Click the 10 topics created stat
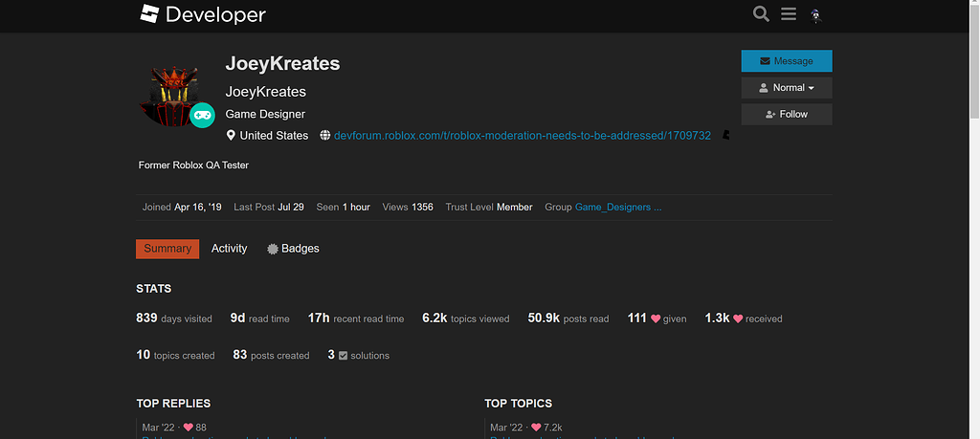Screen dimensions: 980x439 [x=176, y=355]
